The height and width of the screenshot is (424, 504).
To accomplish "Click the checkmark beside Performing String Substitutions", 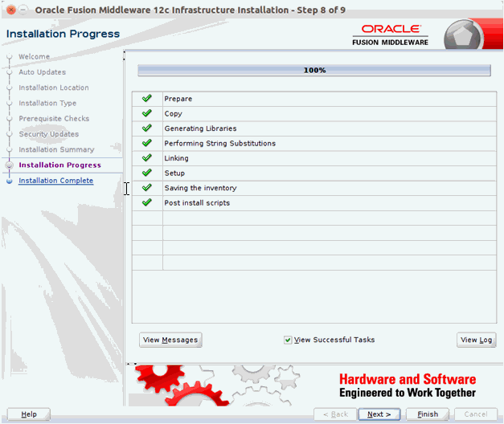I will click(147, 143).
